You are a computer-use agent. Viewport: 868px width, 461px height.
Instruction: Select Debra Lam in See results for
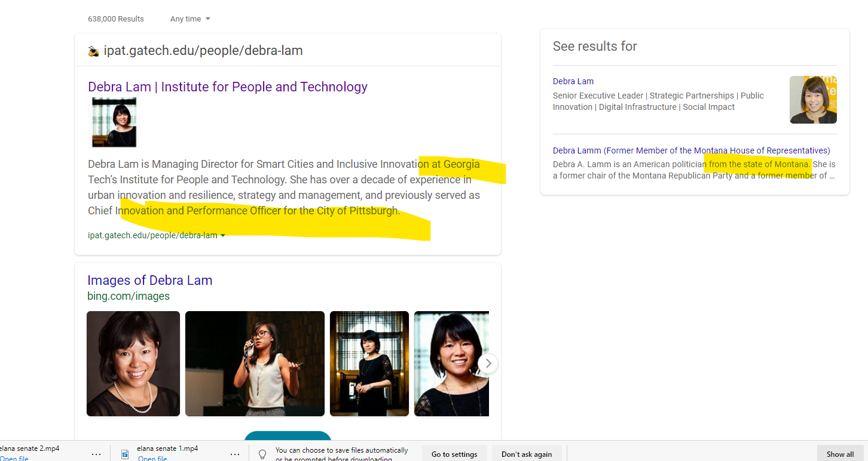(x=573, y=81)
